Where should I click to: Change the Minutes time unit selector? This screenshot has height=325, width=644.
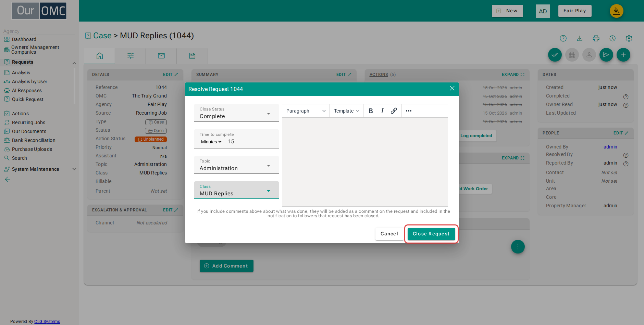pos(211,142)
